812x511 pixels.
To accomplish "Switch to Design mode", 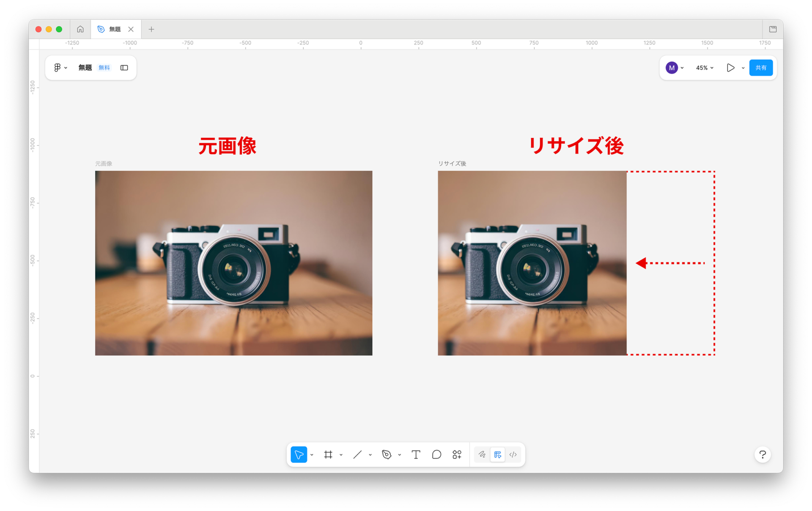I will [x=497, y=454].
